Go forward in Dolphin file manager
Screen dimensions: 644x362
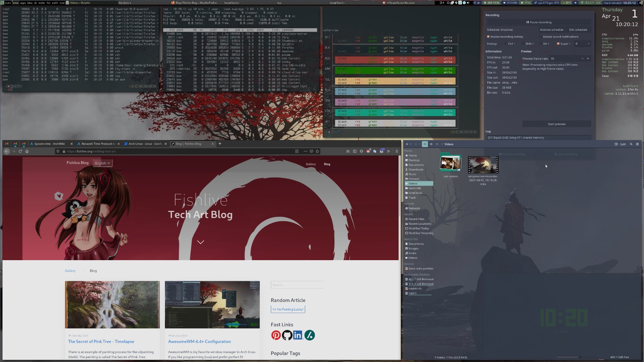click(x=415, y=144)
